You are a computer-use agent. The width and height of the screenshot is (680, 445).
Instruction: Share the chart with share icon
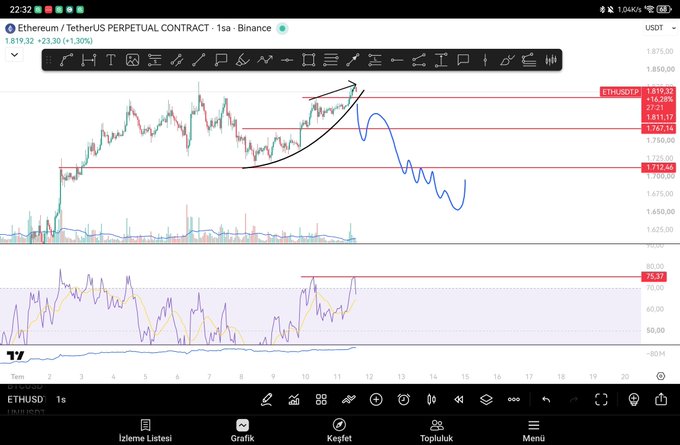[x=661, y=399]
